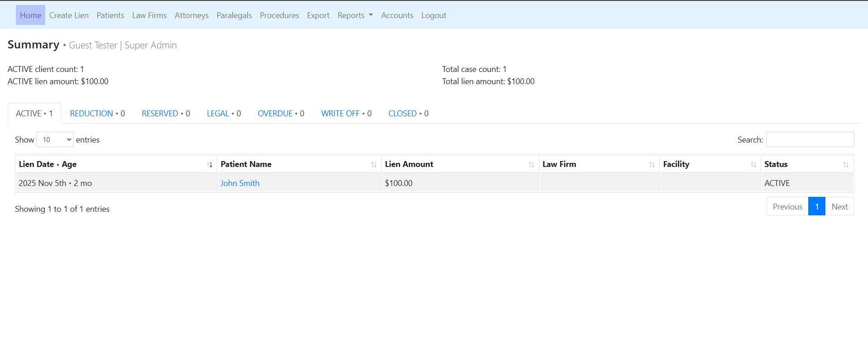The width and height of the screenshot is (868, 357).
Task: Open the Reports dropdown menu
Action: pos(355,15)
